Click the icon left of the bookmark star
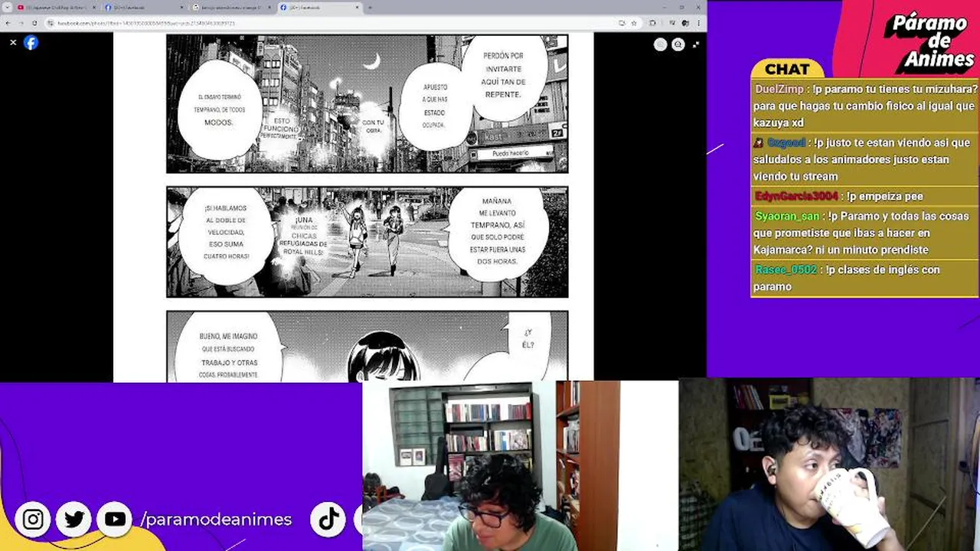This screenshot has height=551, width=980. pos(622,23)
